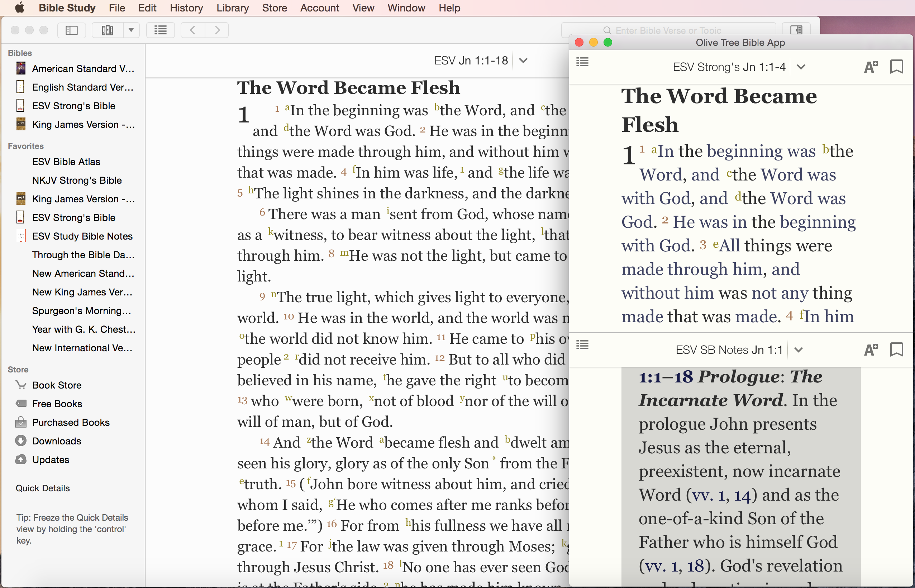The height and width of the screenshot is (588, 915).
Task: Open the Downloads section
Action: [57, 441]
